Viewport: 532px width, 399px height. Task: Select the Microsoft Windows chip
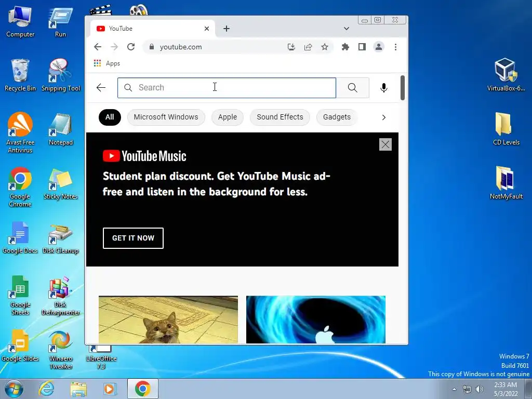coord(166,117)
